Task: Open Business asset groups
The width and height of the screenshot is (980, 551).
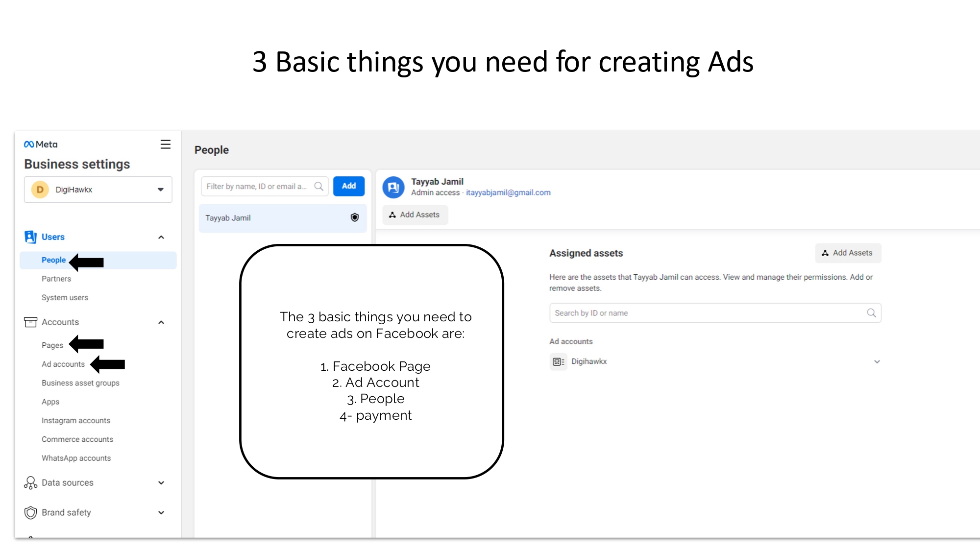Action: [80, 383]
